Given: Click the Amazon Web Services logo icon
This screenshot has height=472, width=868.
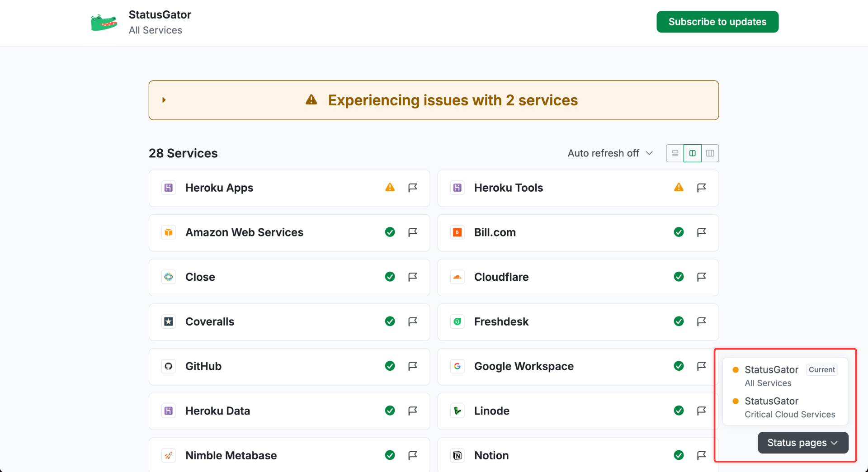Looking at the screenshot, I should tap(169, 232).
